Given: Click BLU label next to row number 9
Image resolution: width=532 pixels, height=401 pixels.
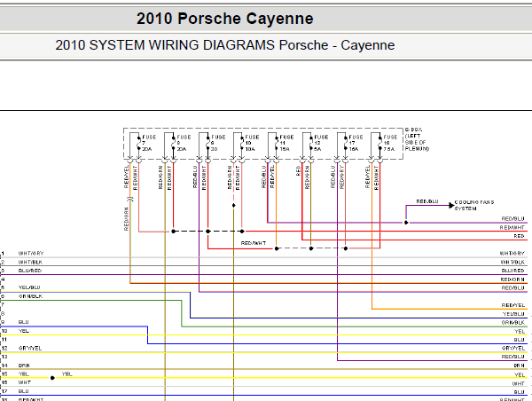Looking at the screenshot, I should (x=23, y=322).
